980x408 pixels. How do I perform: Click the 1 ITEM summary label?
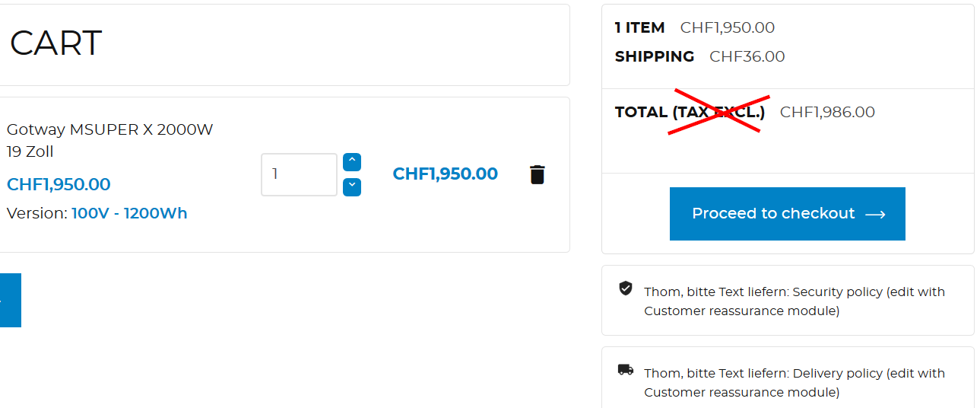pos(639,27)
